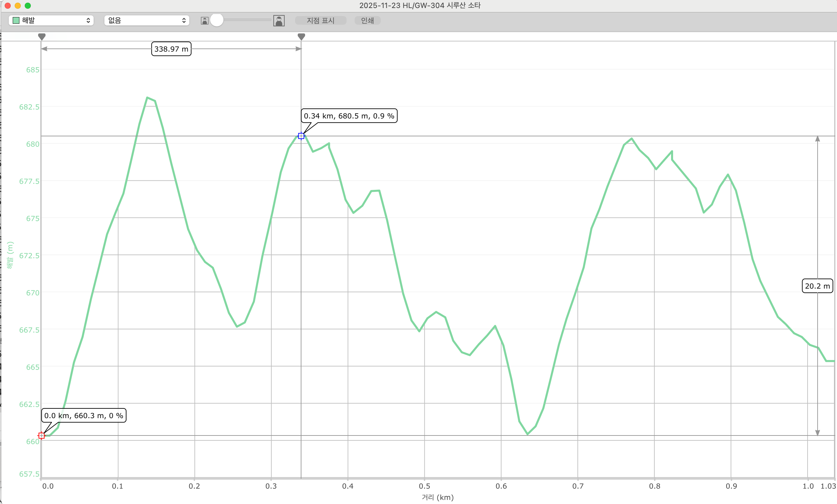Click the green 해발 color swatch
The height and width of the screenshot is (504, 837).
tap(16, 20)
